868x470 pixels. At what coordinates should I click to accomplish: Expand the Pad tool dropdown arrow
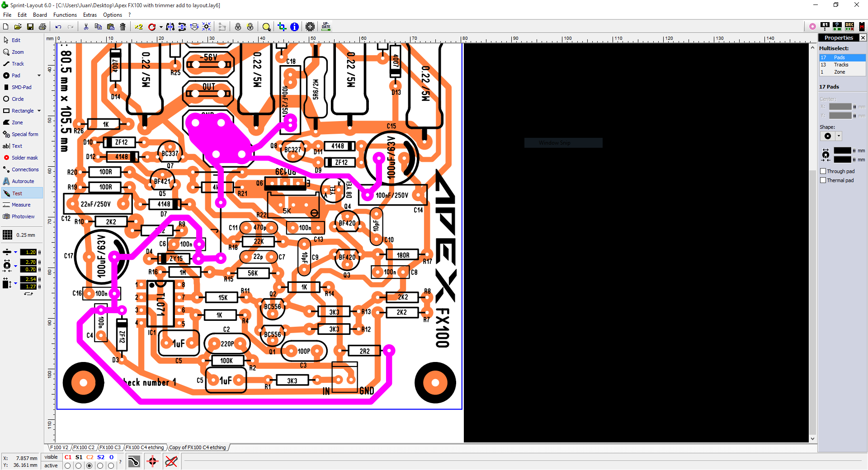click(x=39, y=75)
